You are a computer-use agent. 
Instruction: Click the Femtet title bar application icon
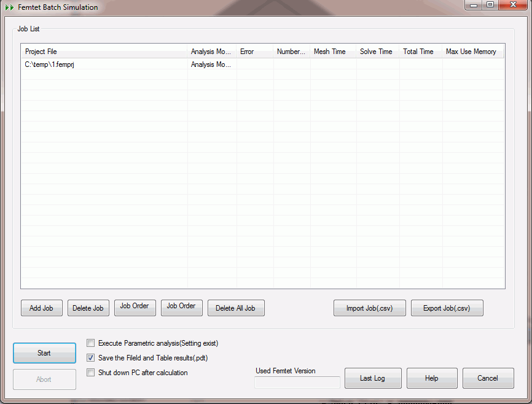coord(9,7)
